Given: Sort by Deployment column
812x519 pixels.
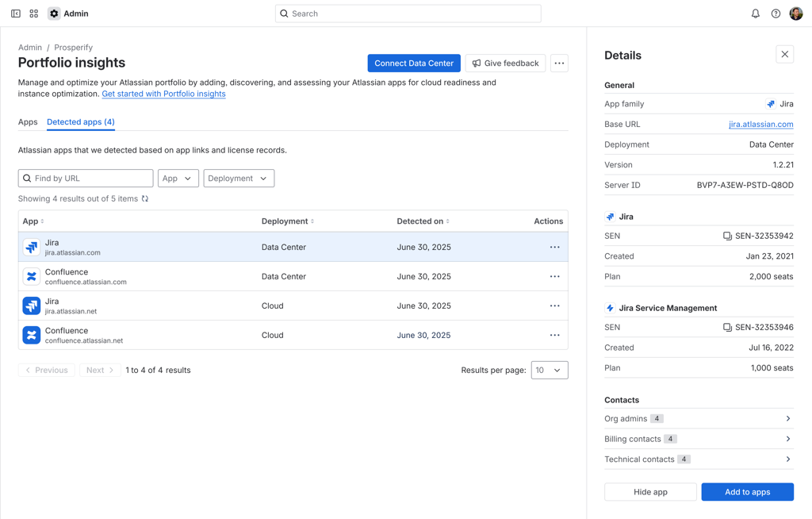Looking at the screenshot, I should pyautogui.click(x=288, y=221).
